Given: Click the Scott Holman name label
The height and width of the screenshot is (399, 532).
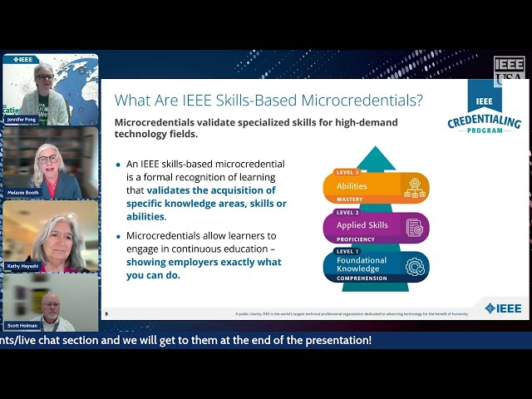Looking at the screenshot, I should (x=22, y=326).
